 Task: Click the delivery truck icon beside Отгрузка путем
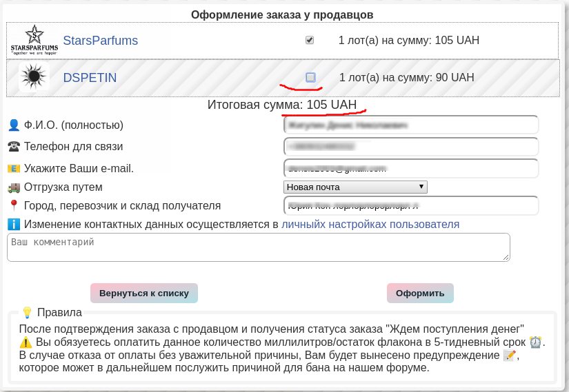coord(14,187)
